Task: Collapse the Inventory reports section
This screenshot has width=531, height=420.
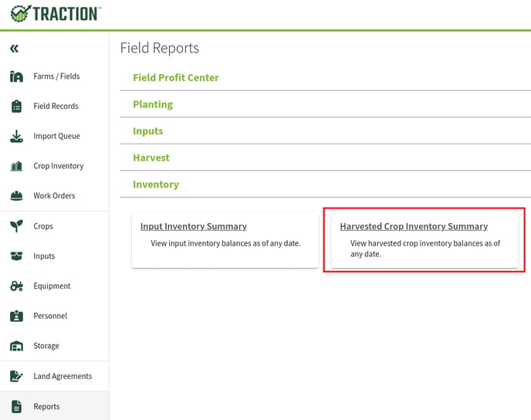Action: pyautogui.click(x=156, y=185)
